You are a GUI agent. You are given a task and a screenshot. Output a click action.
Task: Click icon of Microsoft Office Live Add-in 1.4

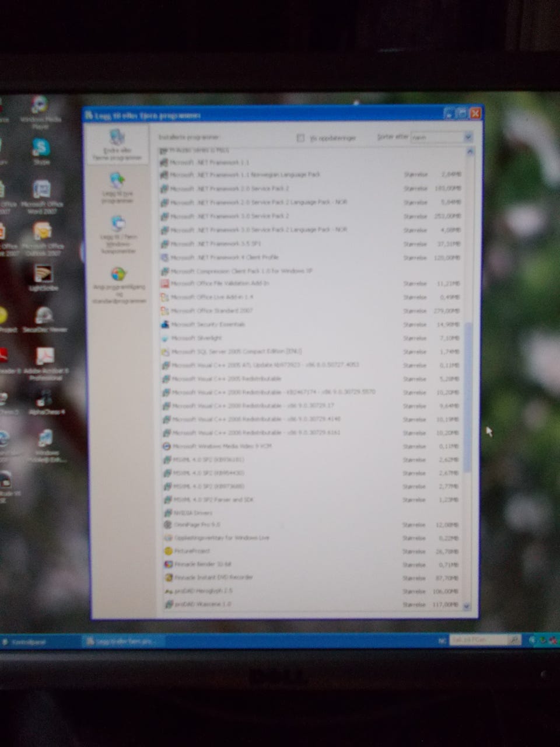click(x=165, y=297)
